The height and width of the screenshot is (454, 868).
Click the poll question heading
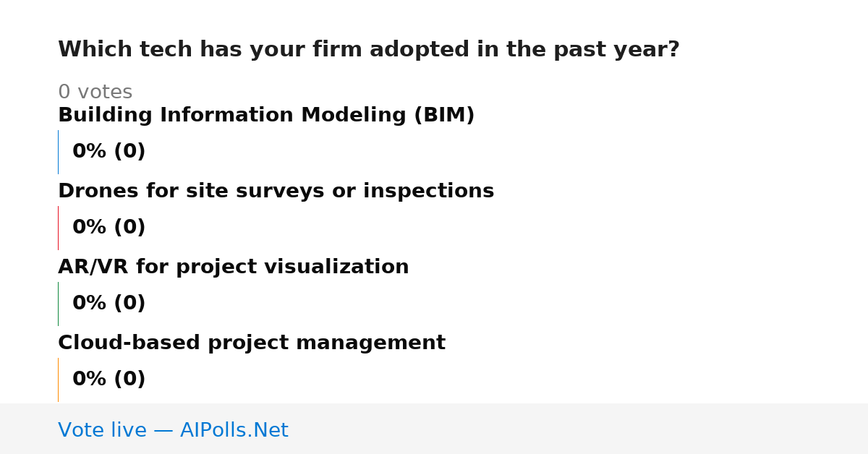[x=368, y=50]
